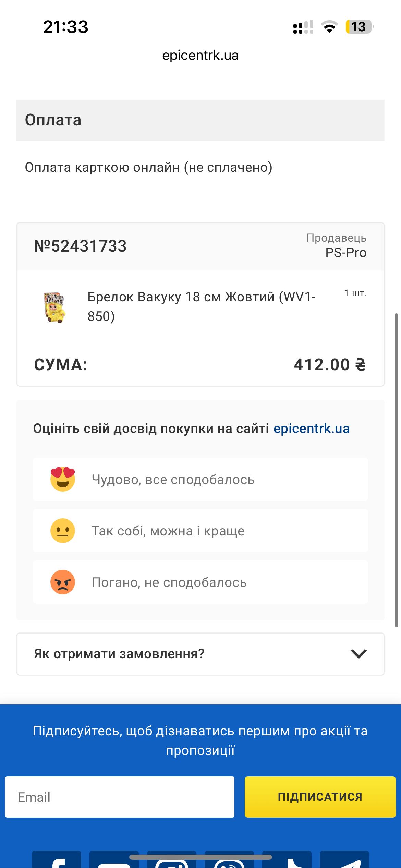401x868 pixels.
Task: Open the Брелок Вакуку 18 см product title
Action: point(201,306)
